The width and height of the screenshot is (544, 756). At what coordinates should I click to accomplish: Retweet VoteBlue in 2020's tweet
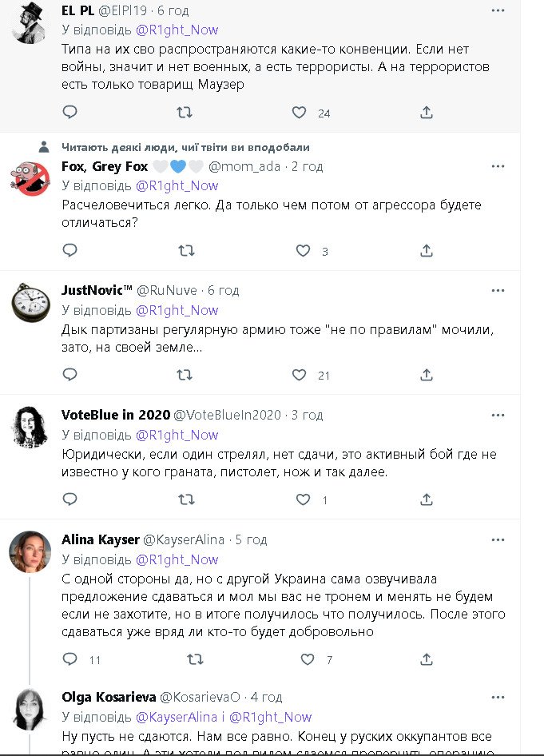click(185, 500)
